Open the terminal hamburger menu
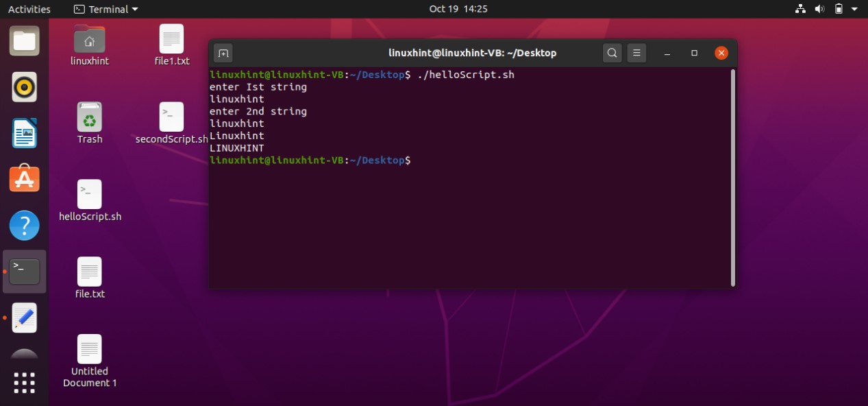Viewport: 868px width, 406px height. (636, 53)
